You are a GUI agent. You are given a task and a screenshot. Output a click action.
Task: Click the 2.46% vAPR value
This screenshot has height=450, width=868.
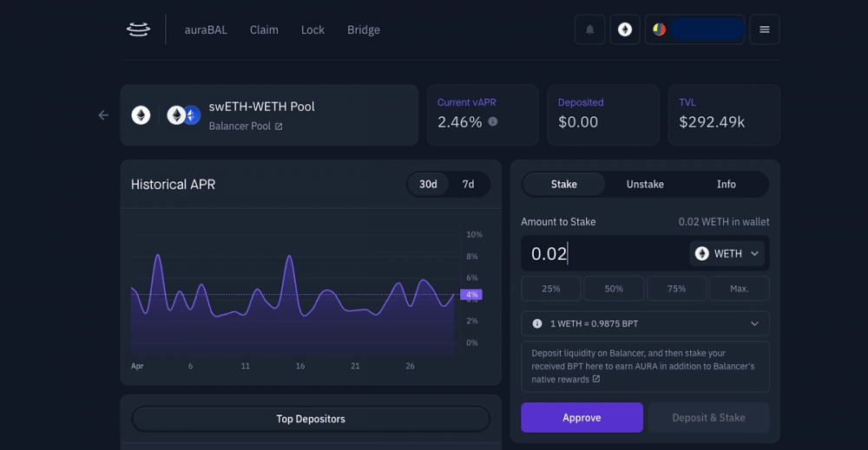(x=459, y=122)
